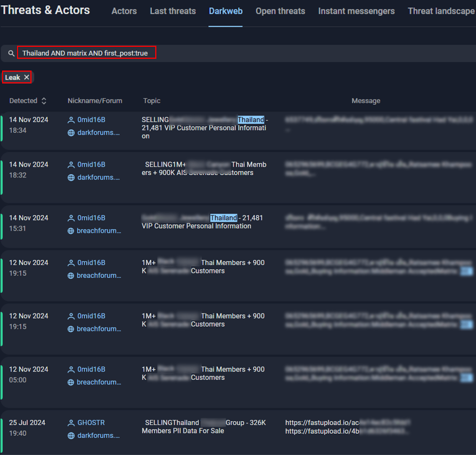
Task: Open the GHOSTR nickname link
Action: point(90,423)
